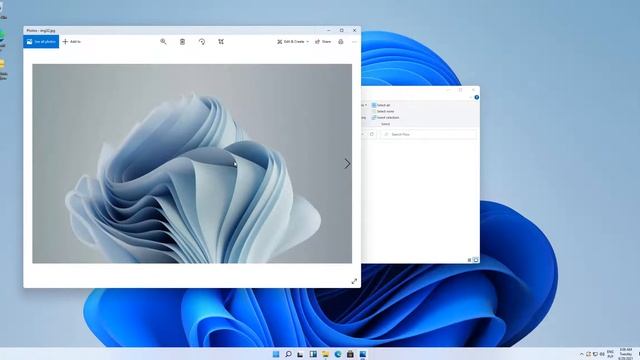Screen dimensions: 640x360
Task: Minimize the Photos window
Action: pyautogui.click(x=329, y=30)
